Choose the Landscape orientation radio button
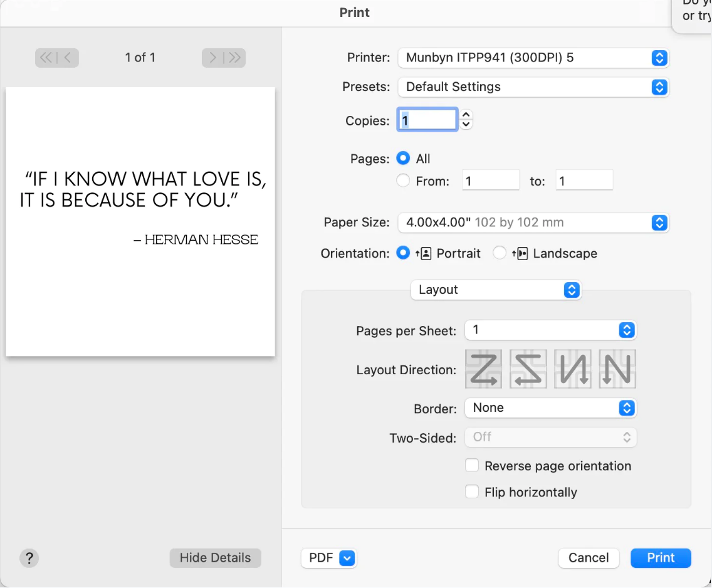The height and width of the screenshot is (588, 712). coord(500,253)
